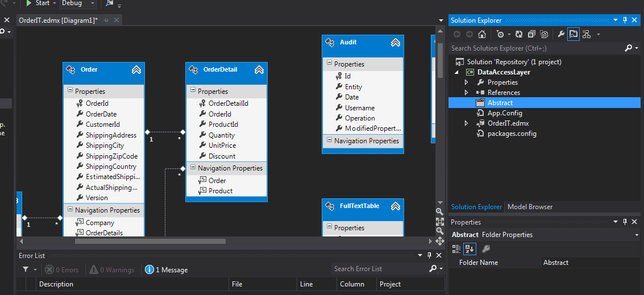Viewport: 644px width, 295px height.
Task: Expand the References node
Action: pyautogui.click(x=466, y=93)
